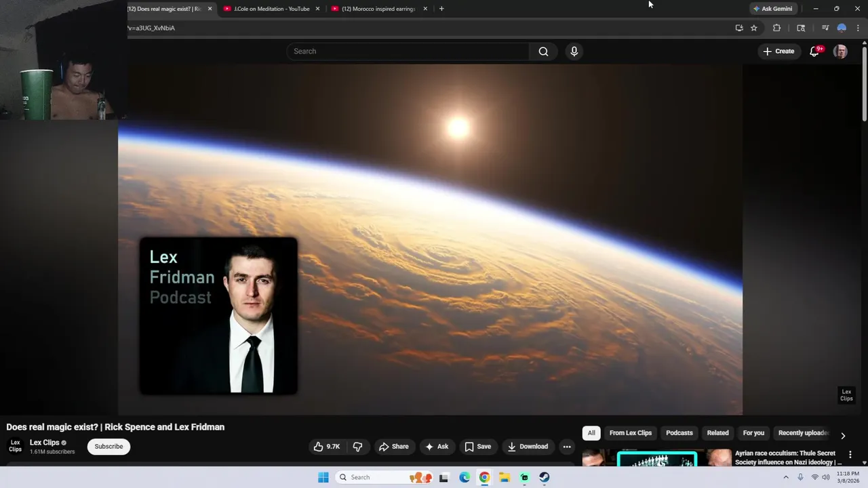The width and height of the screenshot is (868, 488).
Task: Open volume control in system tray
Action: pos(825,477)
